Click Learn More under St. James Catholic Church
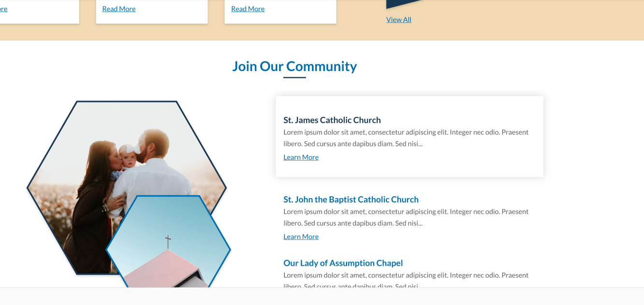 point(301,157)
